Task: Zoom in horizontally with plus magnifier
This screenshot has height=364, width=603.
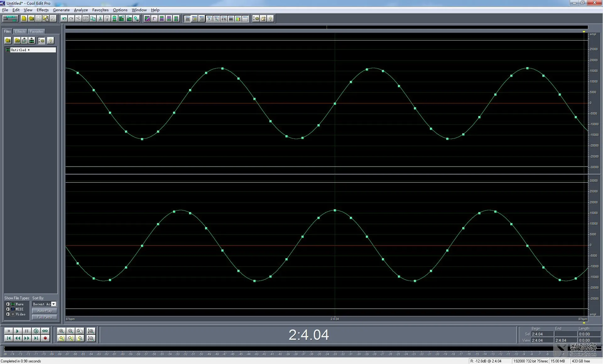Action: tap(62, 331)
